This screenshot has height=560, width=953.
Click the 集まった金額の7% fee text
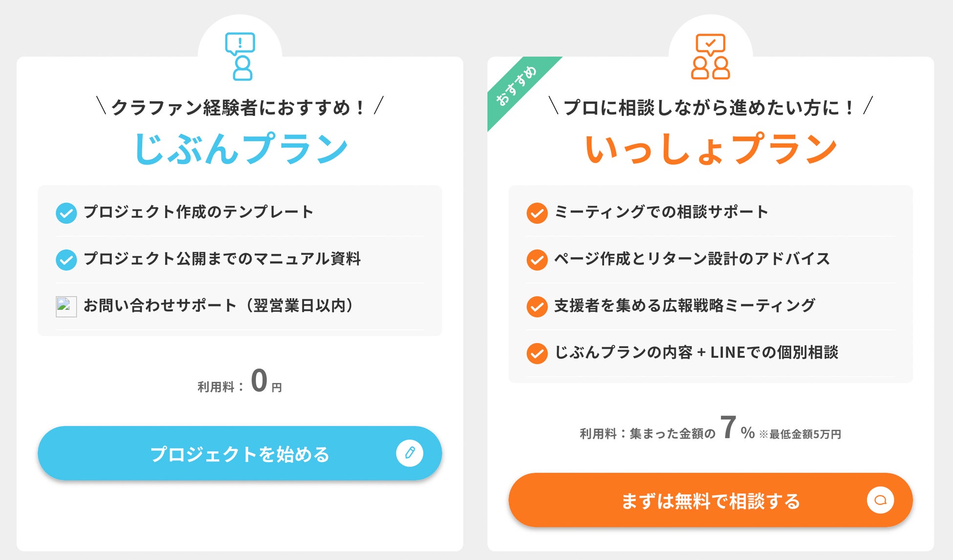tap(711, 429)
